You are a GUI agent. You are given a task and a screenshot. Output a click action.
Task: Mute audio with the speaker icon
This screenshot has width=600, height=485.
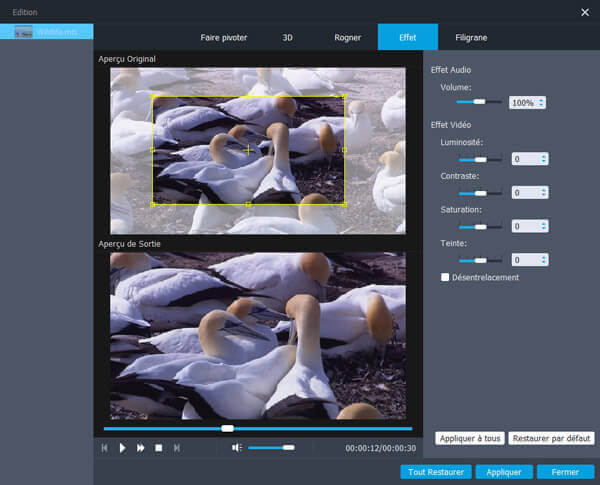[x=237, y=448]
